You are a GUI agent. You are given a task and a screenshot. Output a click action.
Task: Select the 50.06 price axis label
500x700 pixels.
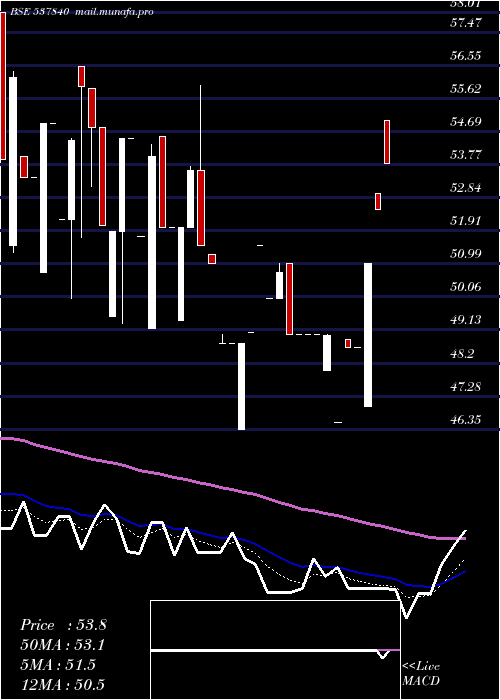click(x=466, y=287)
